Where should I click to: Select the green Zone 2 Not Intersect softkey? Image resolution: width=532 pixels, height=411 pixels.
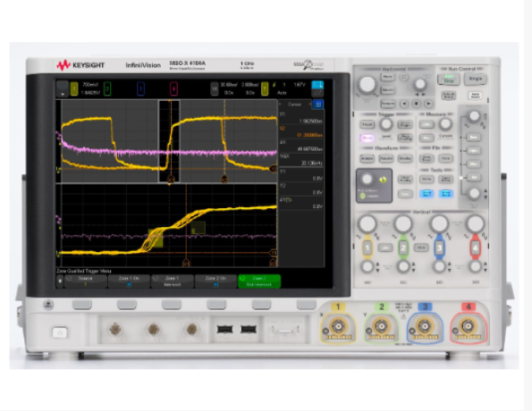click(x=259, y=281)
